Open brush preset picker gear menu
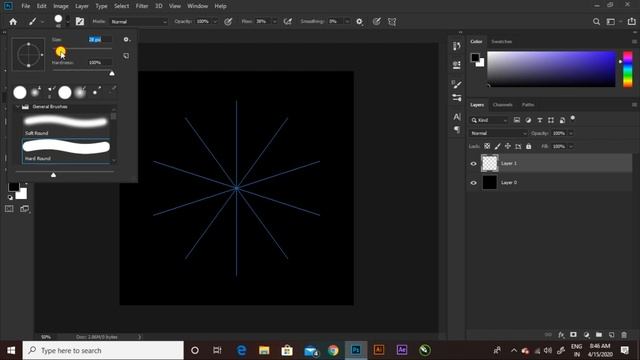 tap(126, 39)
